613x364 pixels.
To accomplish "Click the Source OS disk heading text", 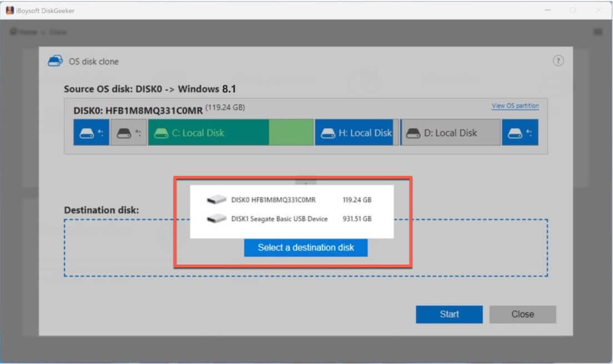I will (149, 89).
